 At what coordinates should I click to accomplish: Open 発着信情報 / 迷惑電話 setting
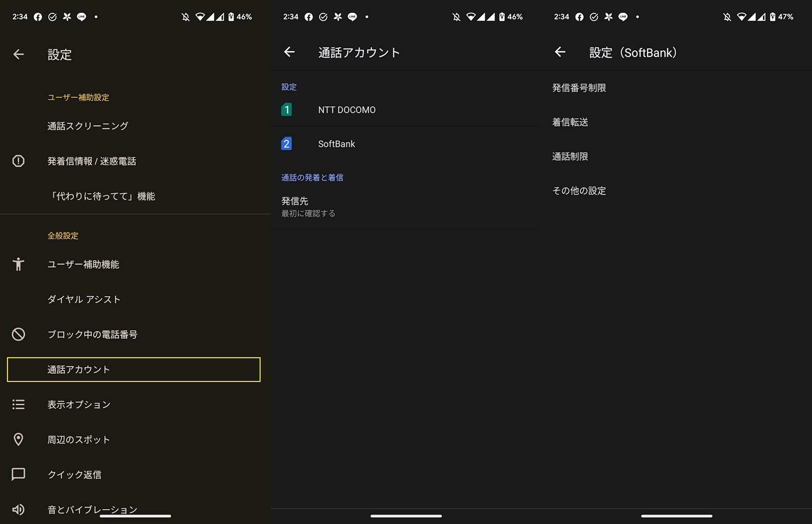[135, 161]
